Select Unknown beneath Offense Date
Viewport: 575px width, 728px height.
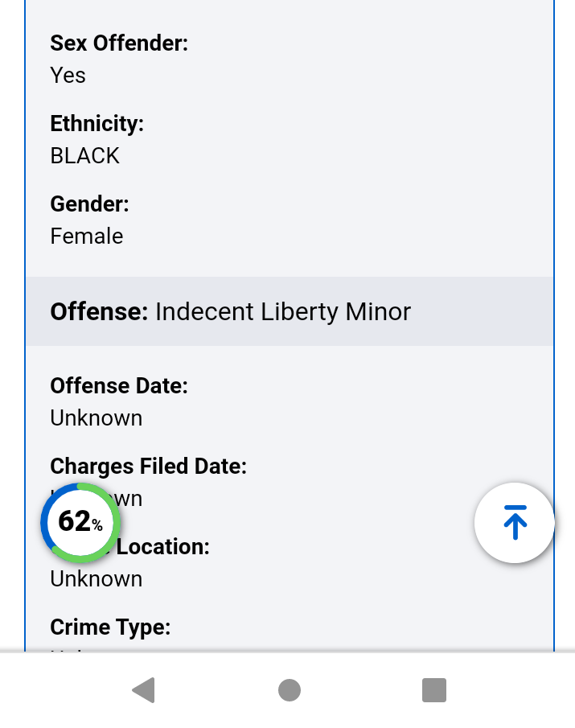point(96,417)
